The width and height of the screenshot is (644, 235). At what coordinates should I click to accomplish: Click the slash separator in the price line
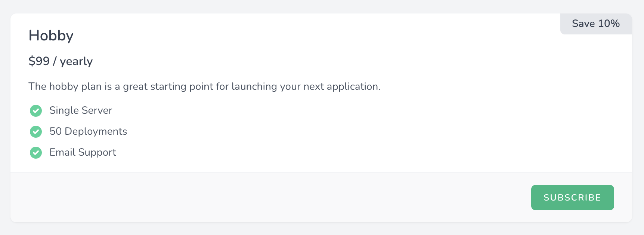55,61
